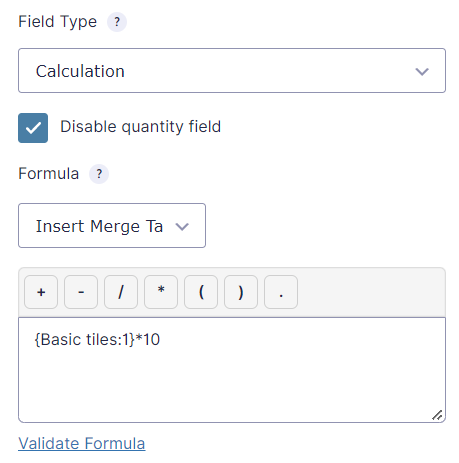
Task: Click the textarea resize handle corner
Action: coord(437,415)
